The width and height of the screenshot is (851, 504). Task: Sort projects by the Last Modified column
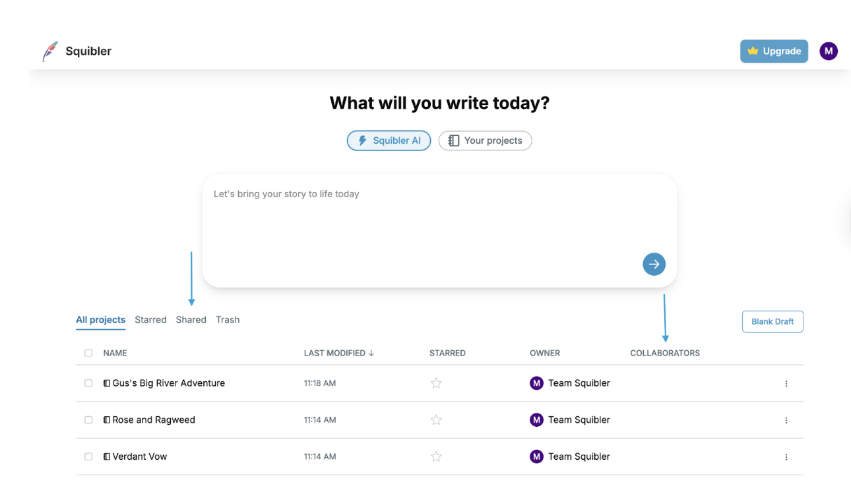(x=339, y=353)
